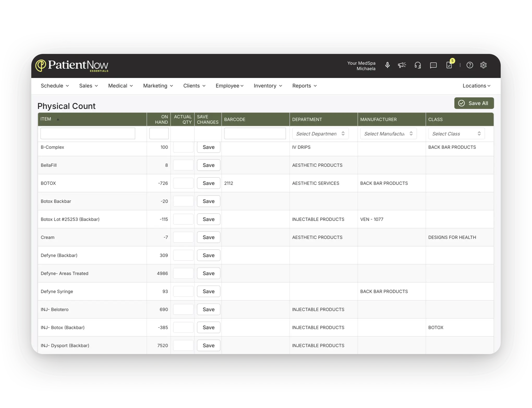
Task: Open the settings gear icon
Action: (x=483, y=65)
